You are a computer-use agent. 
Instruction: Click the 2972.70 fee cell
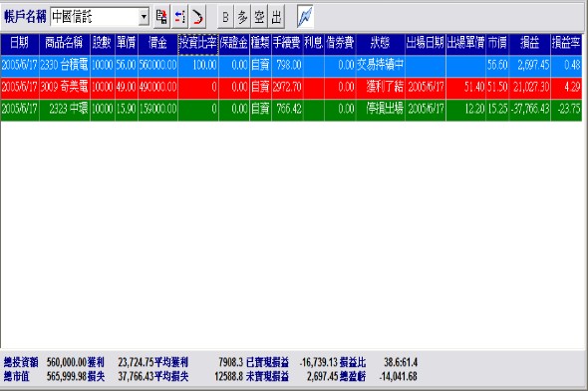tap(287, 88)
